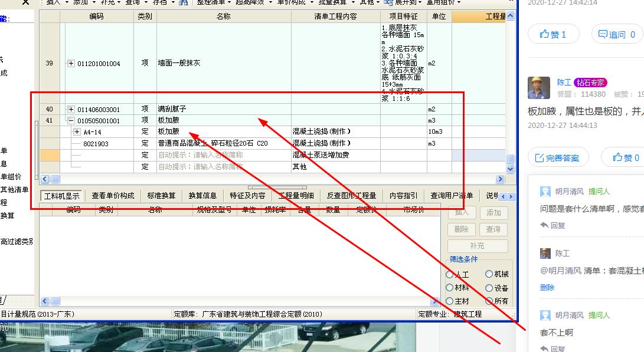Click the 展开到 expand-to toolbar icon
644x352 pixels.
click(388, 2)
